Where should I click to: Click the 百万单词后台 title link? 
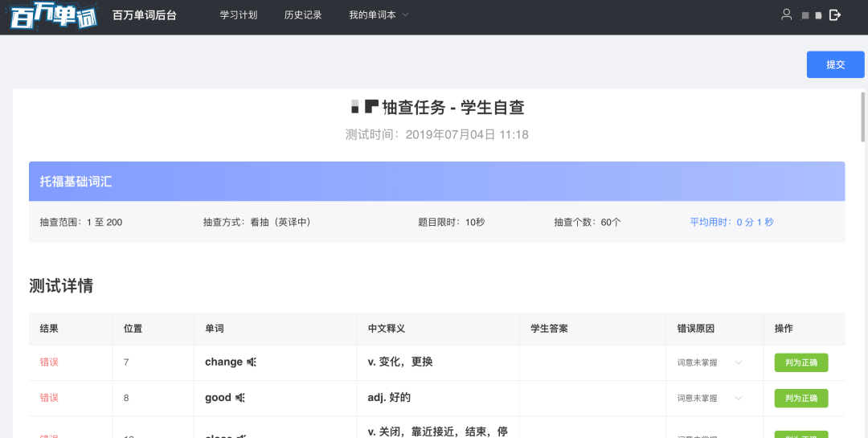point(145,15)
